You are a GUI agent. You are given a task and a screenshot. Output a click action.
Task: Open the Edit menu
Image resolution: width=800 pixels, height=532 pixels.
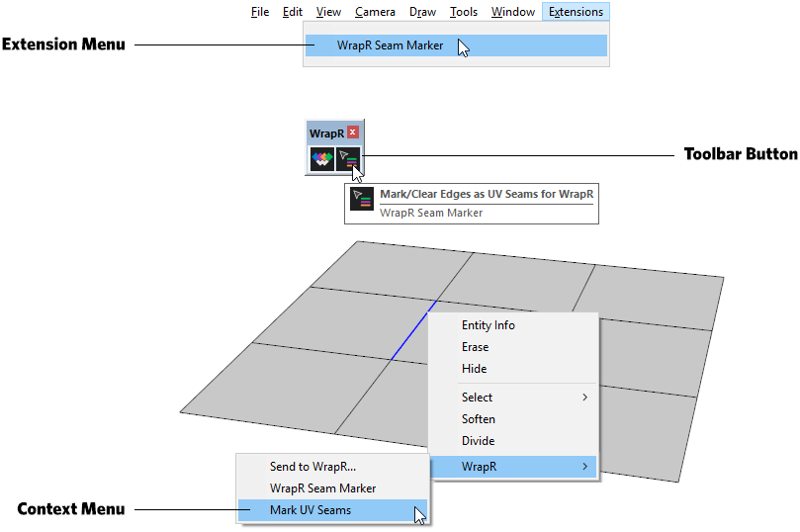(293, 12)
